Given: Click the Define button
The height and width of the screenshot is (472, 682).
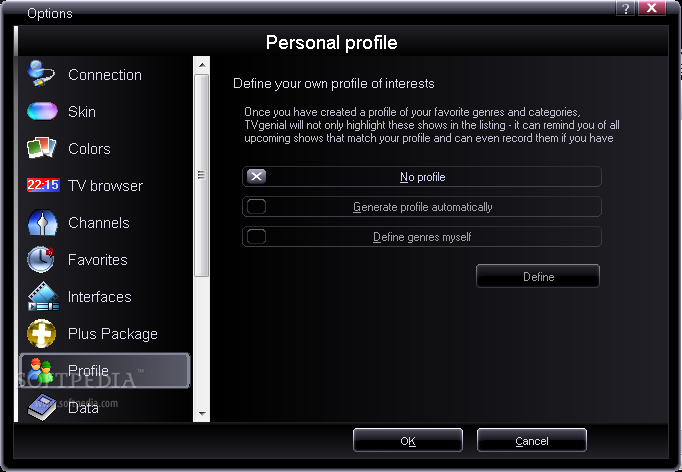Looking at the screenshot, I should click(x=538, y=276).
